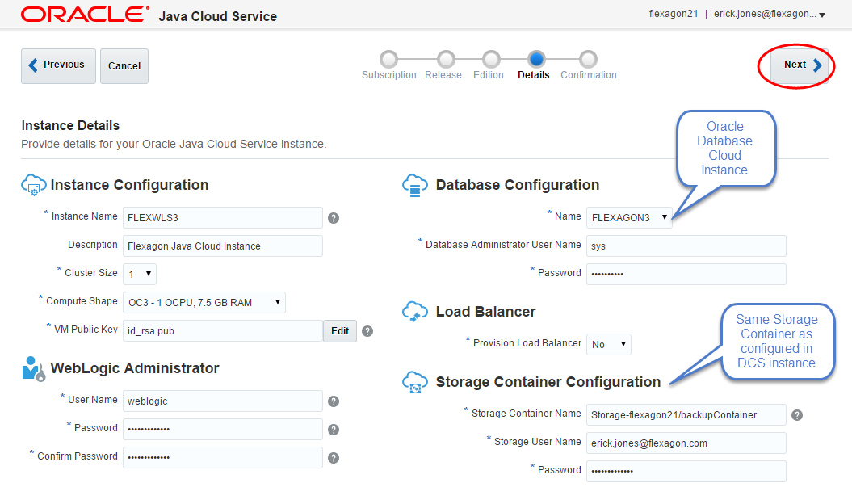
Task: Click Edit next to VM Public Key
Action: click(x=340, y=331)
